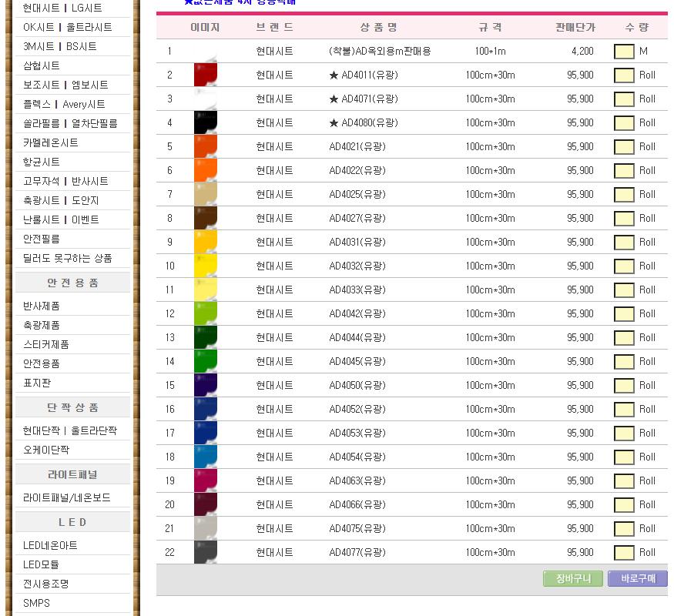Click the quantity field for AD4031(유광)
The height and width of the screenshot is (616, 674).
pyautogui.click(x=624, y=243)
